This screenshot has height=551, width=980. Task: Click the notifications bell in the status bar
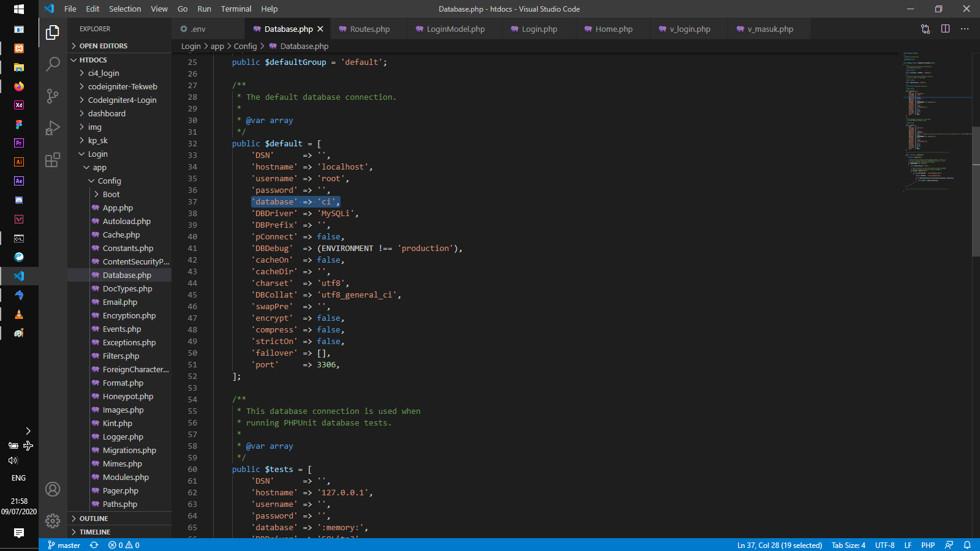967,545
